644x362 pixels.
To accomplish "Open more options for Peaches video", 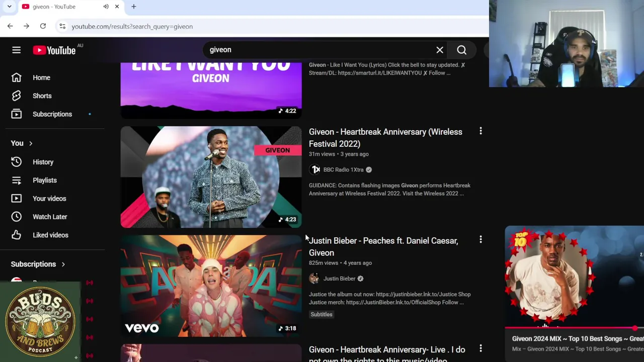I will click(x=480, y=240).
